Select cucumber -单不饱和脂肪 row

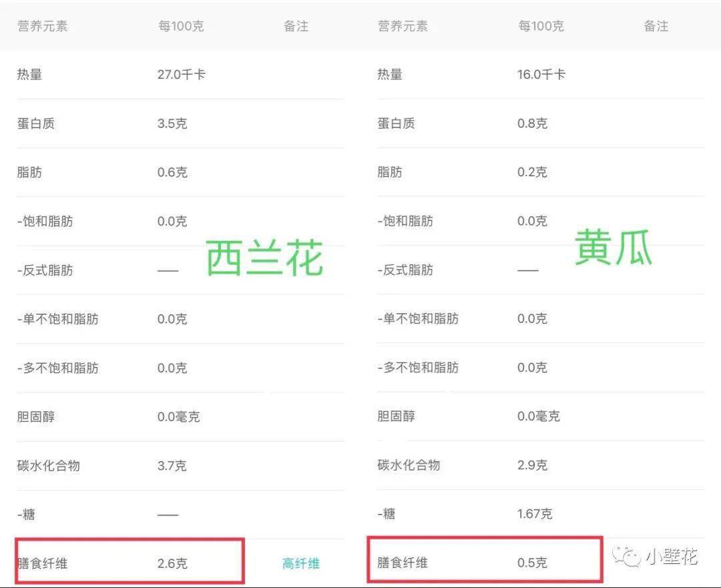(541, 318)
